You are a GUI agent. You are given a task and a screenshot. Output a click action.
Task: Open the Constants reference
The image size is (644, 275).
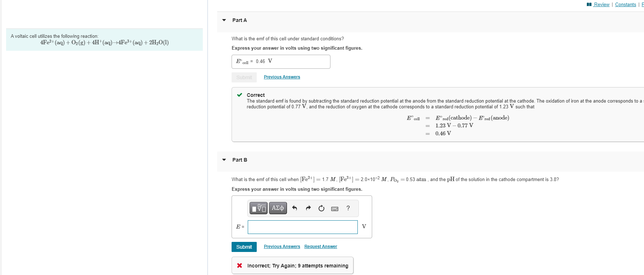click(x=626, y=4)
